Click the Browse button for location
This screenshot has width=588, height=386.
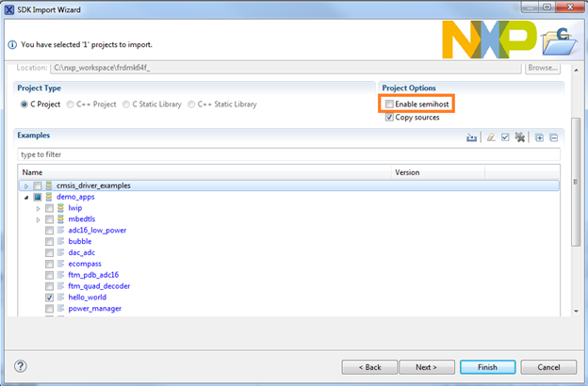pos(543,68)
